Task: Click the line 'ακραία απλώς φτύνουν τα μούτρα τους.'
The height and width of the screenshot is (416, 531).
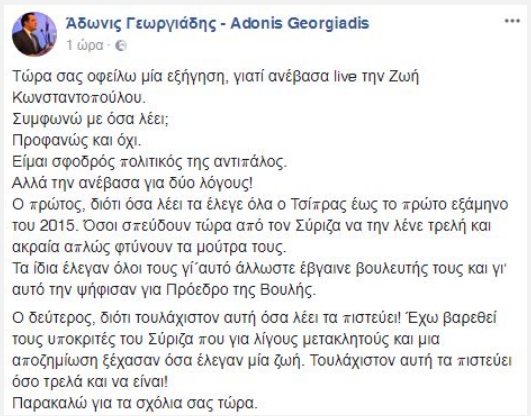Action: coord(149,247)
